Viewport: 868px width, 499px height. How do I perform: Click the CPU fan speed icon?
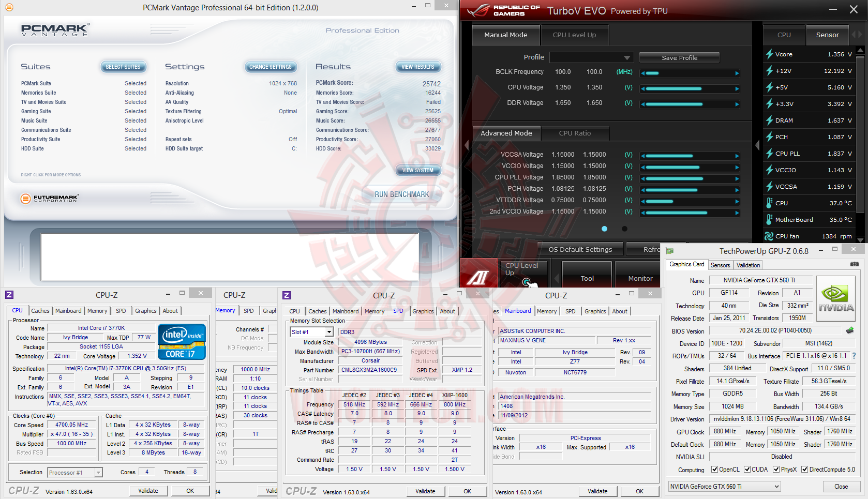[x=769, y=236]
